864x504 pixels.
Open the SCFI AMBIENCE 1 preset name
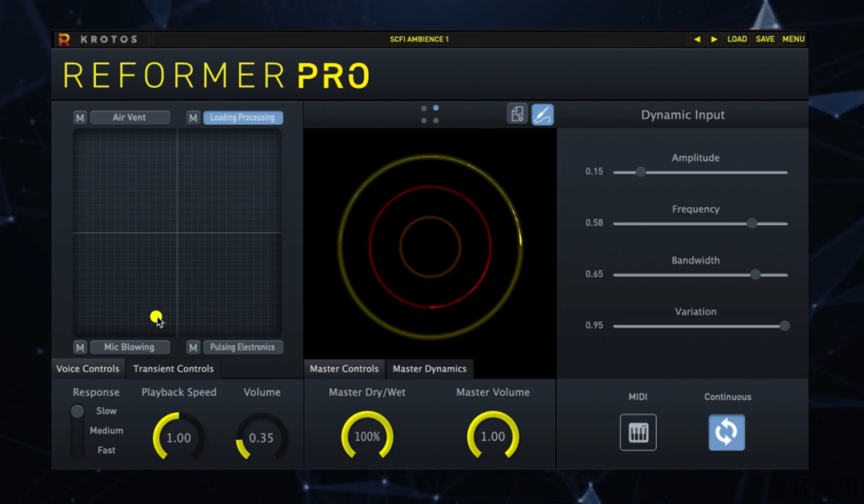pyautogui.click(x=419, y=39)
